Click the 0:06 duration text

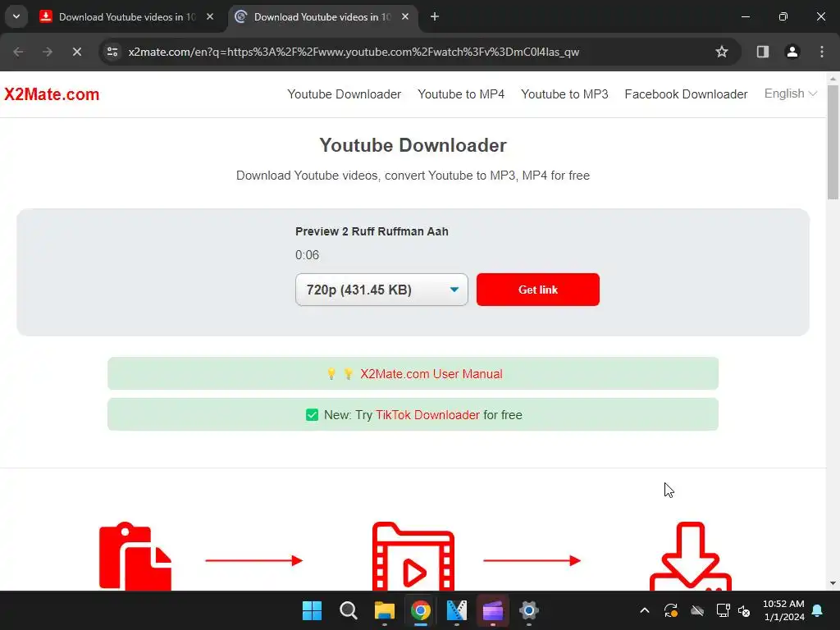pyautogui.click(x=307, y=255)
